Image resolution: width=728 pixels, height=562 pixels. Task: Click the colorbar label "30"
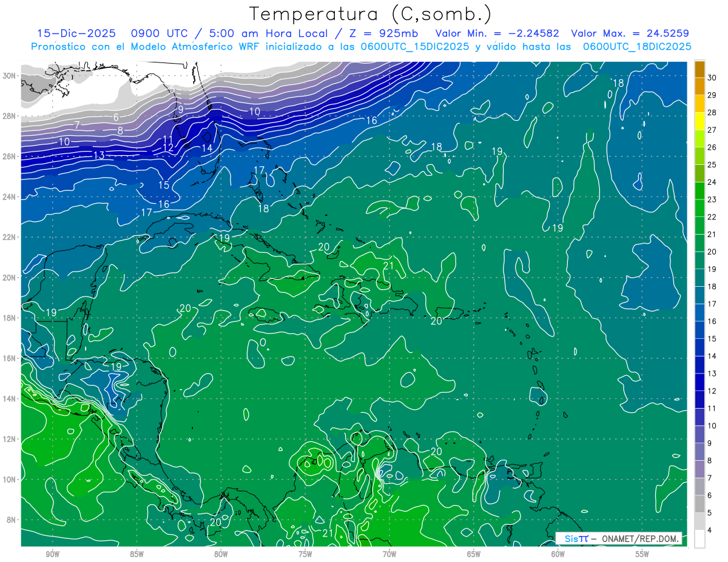(x=713, y=77)
